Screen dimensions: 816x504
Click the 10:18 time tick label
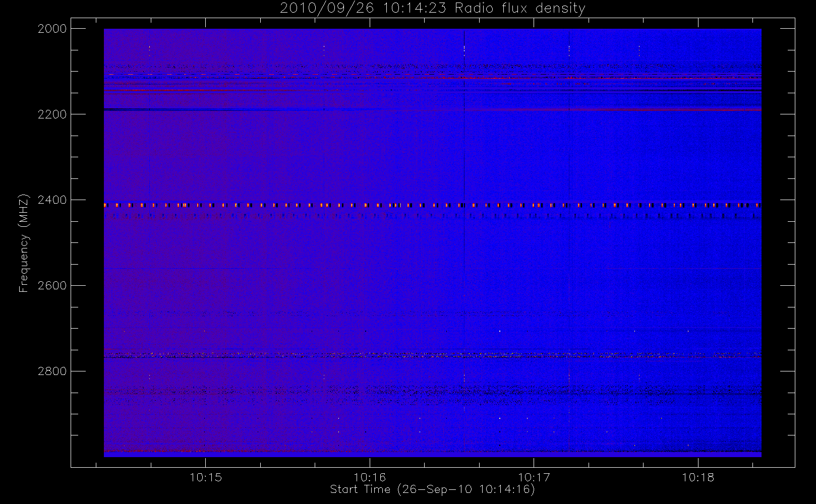pyautogui.click(x=698, y=477)
